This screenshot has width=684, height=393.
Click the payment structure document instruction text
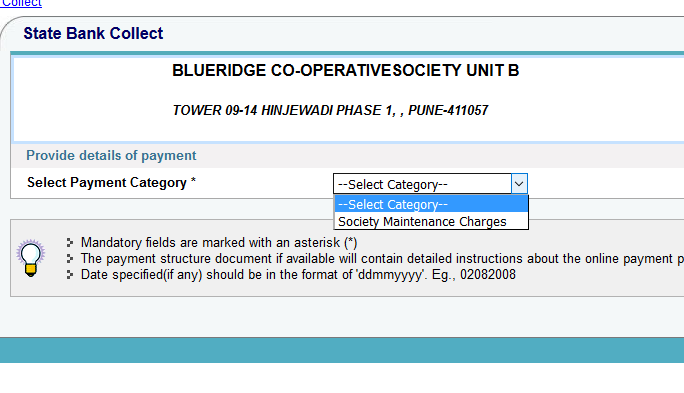(x=382, y=259)
